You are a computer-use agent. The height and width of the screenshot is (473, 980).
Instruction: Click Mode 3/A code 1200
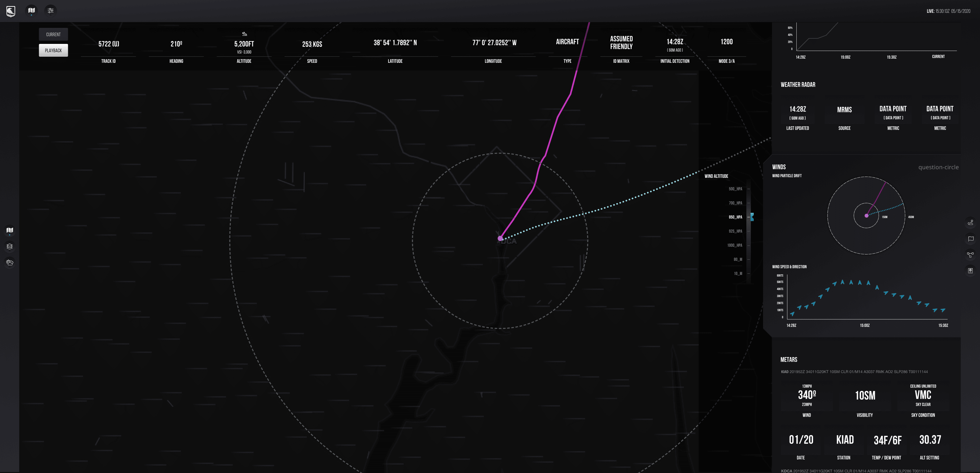point(726,41)
